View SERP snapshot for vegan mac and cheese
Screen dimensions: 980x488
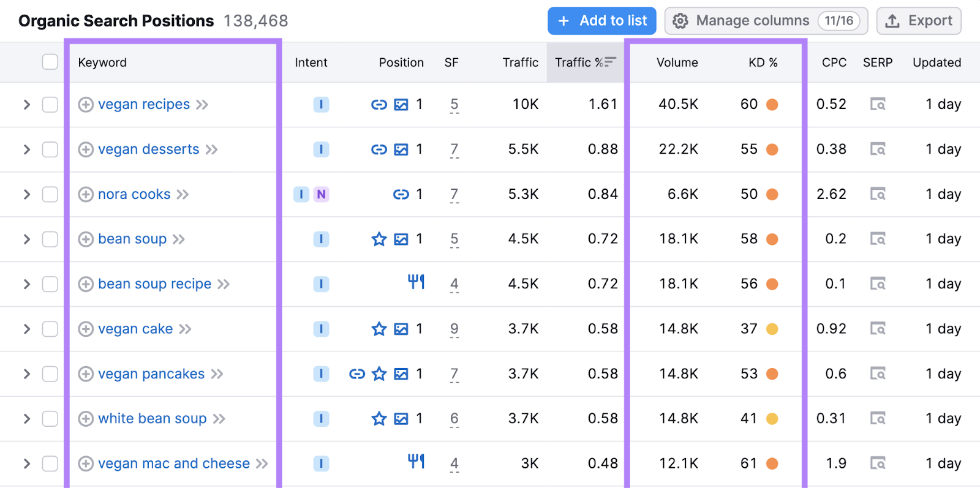878,464
